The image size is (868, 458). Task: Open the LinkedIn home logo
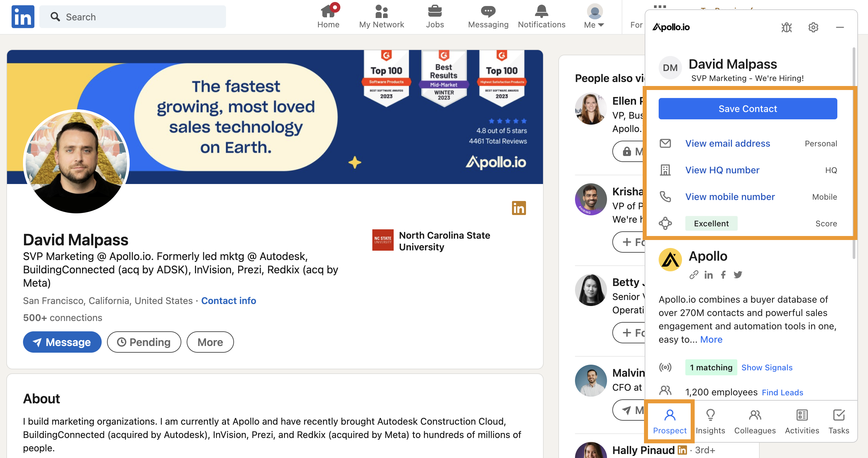[23, 17]
